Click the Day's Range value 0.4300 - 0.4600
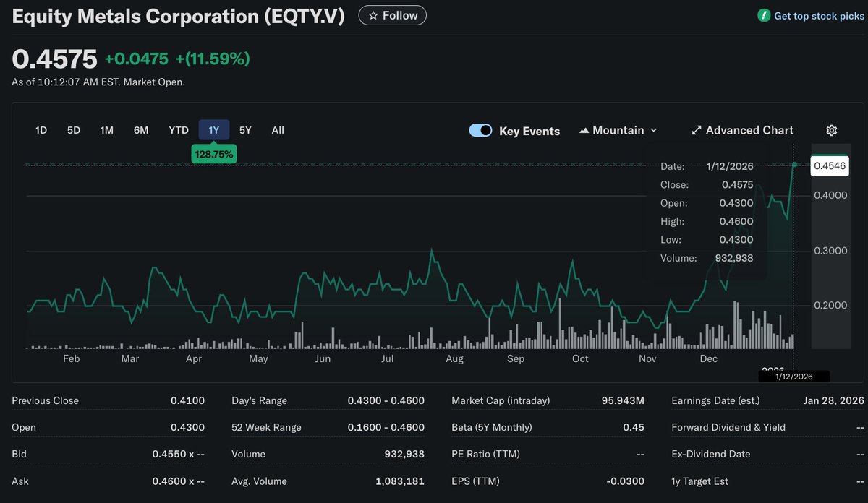Screen dimensions: 868x503 tap(386, 400)
